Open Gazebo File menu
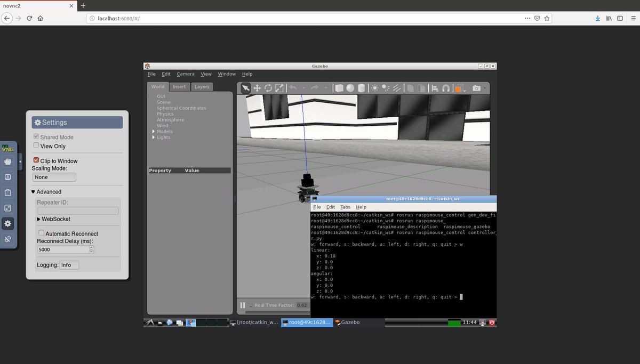Image resolution: width=640 pixels, height=364 pixels. (151, 74)
